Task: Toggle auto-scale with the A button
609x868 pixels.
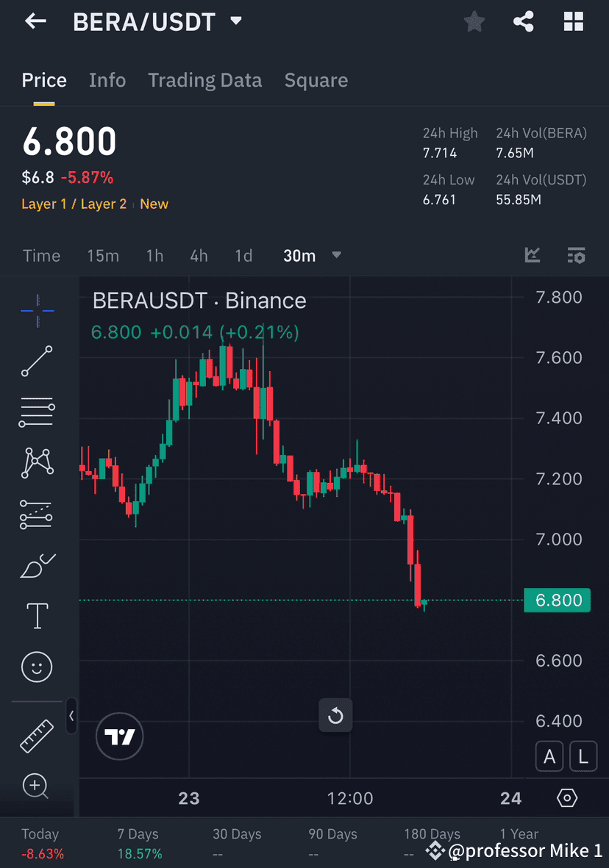Action: pyautogui.click(x=549, y=756)
